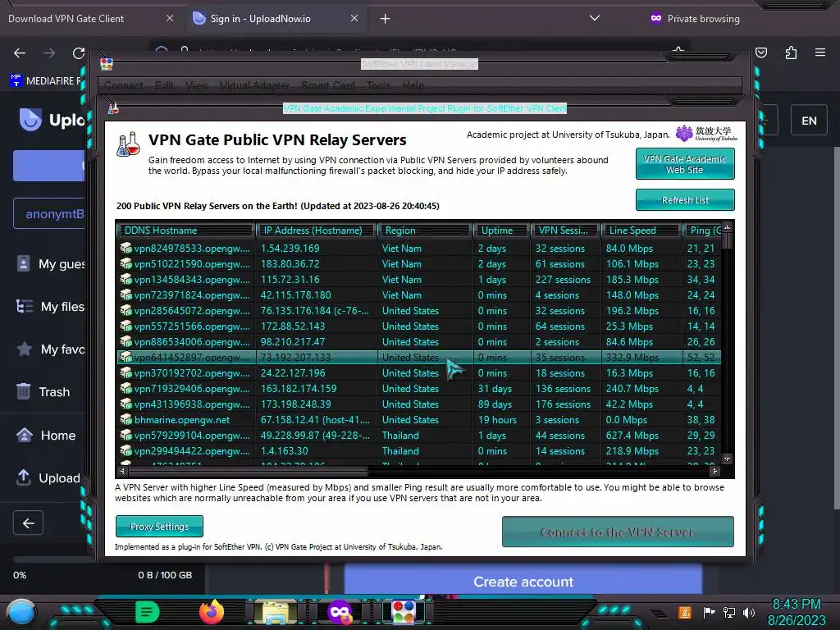Select IP address 73.192.207.133 in highlighted row

pos(295,357)
